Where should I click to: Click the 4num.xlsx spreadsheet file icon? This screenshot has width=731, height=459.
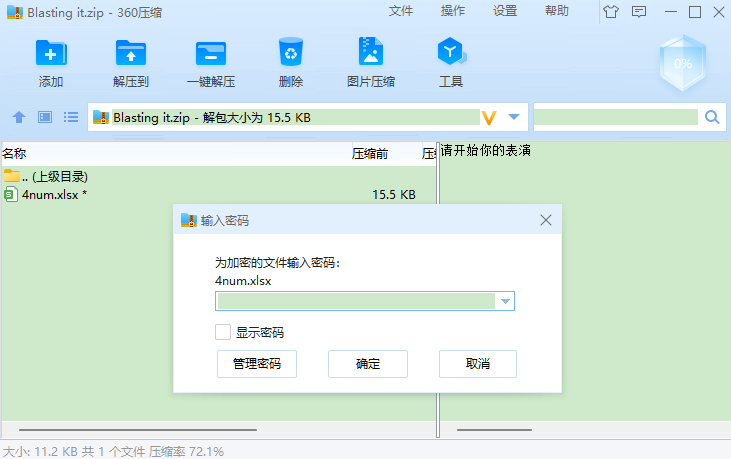(x=11, y=194)
